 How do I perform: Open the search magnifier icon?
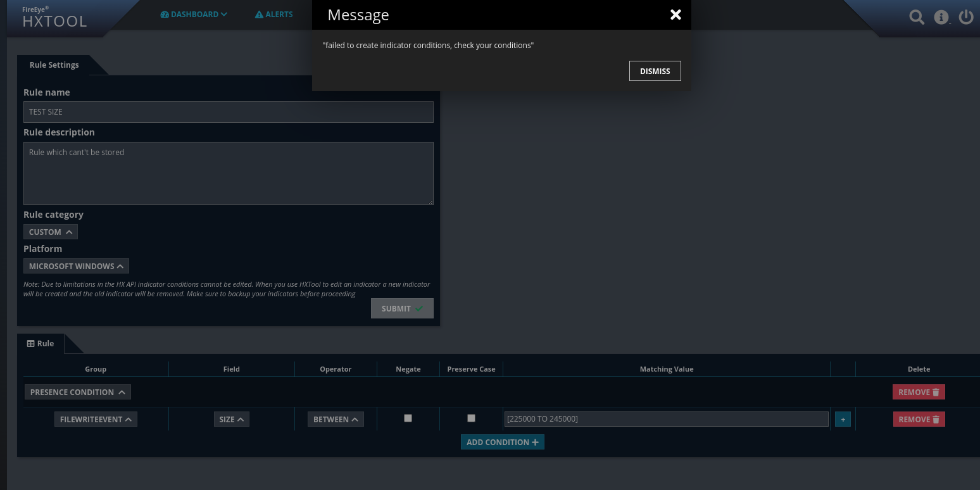coord(916,17)
